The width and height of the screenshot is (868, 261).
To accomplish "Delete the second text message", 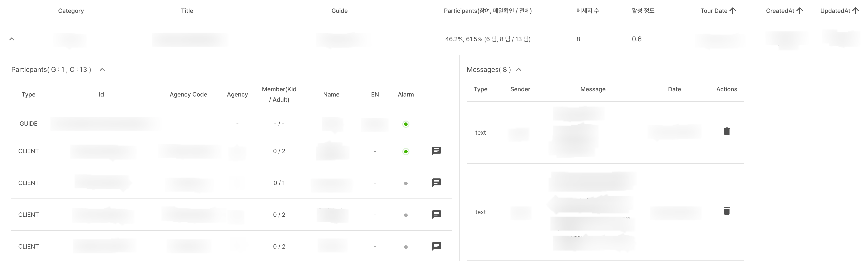I will [726, 211].
